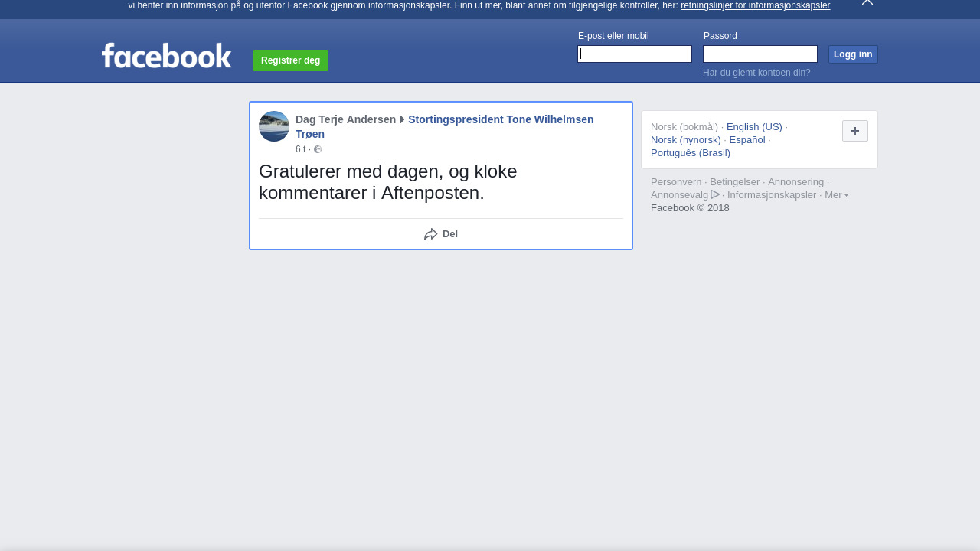The image size is (980, 551).
Task: Expand the Mer footer dropdown
Action: pos(836,195)
